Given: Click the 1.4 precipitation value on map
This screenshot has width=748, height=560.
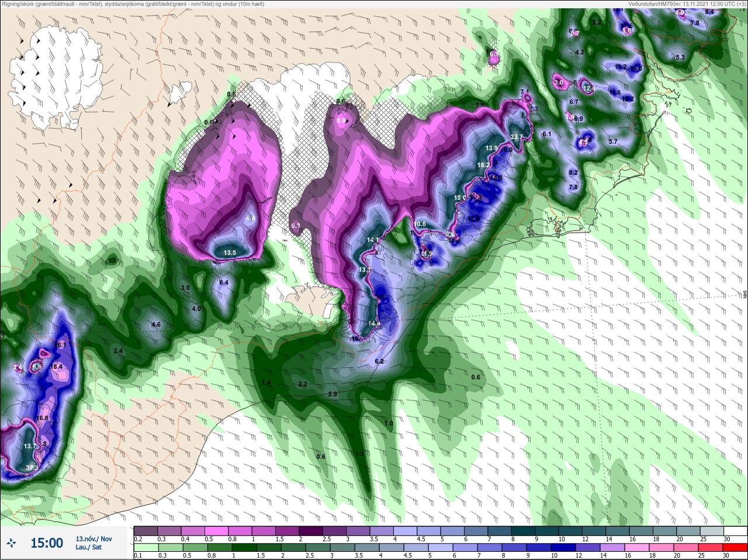Looking at the screenshot, I should pos(266,383).
